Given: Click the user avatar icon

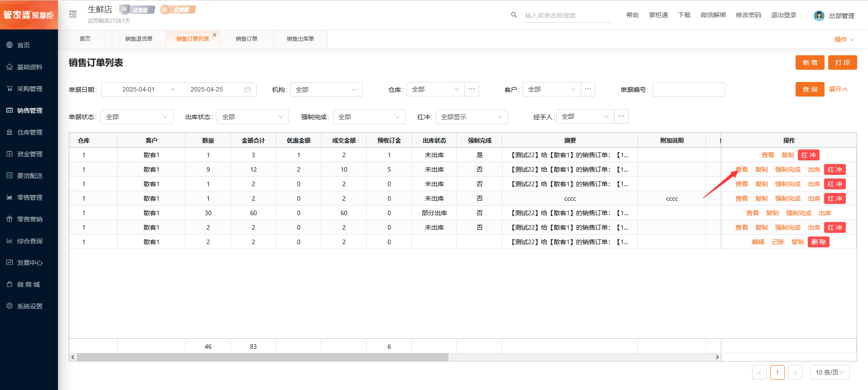Looking at the screenshot, I should tap(819, 16).
